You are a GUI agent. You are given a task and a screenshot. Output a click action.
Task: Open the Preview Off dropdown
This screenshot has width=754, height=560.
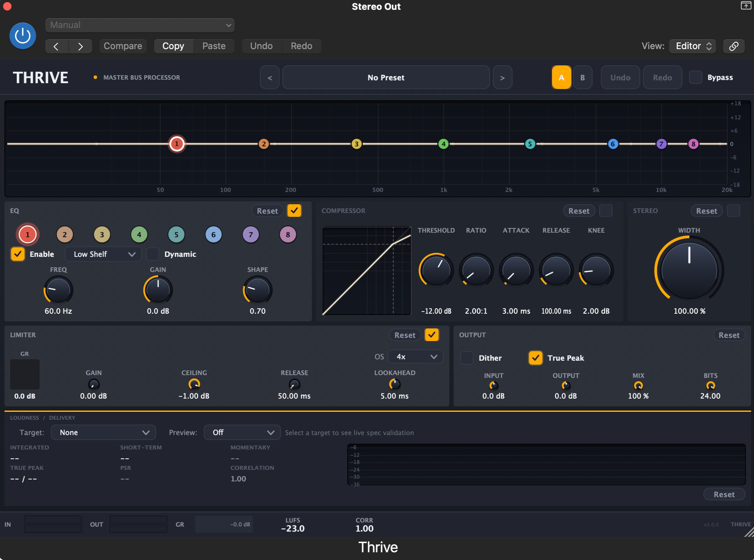[242, 432]
